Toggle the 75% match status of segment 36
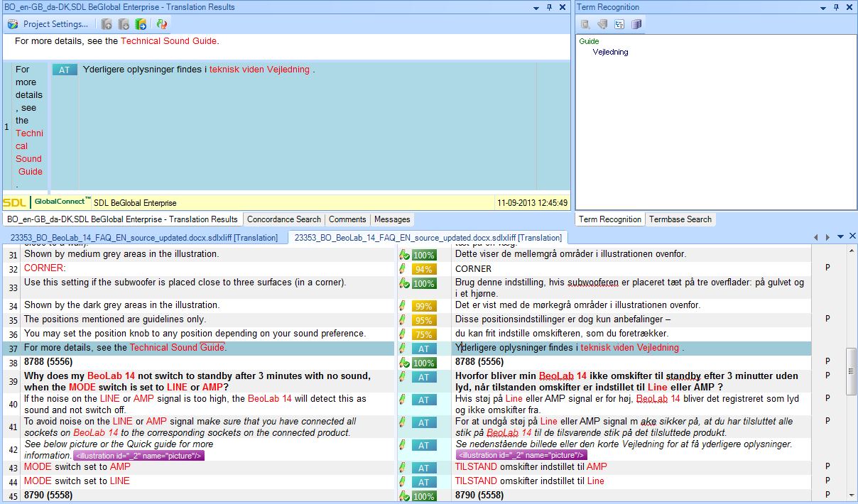 pos(423,334)
